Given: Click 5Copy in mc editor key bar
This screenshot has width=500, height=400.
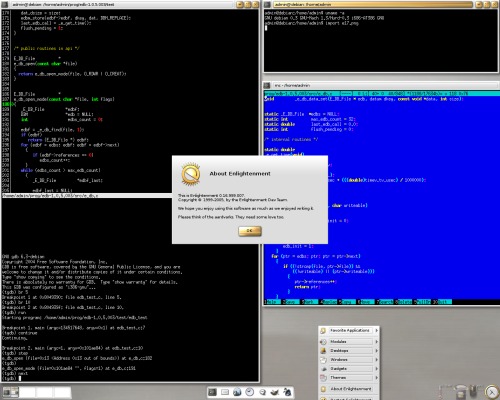Looking at the screenshot, I should click(347, 302).
